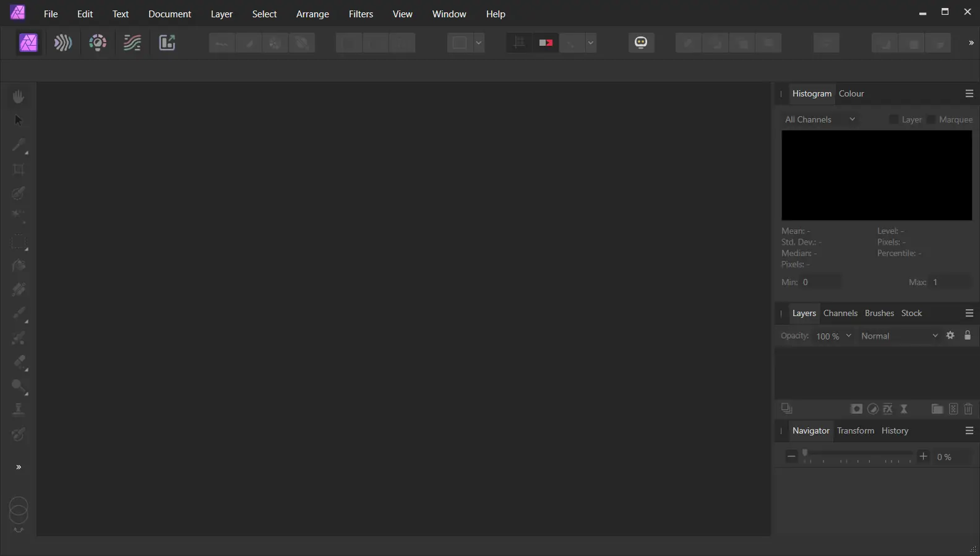Image resolution: width=980 pixels, height=556 pixels.
Task: Switch to the Tone Mapping Persona
Action: [132, 43]
